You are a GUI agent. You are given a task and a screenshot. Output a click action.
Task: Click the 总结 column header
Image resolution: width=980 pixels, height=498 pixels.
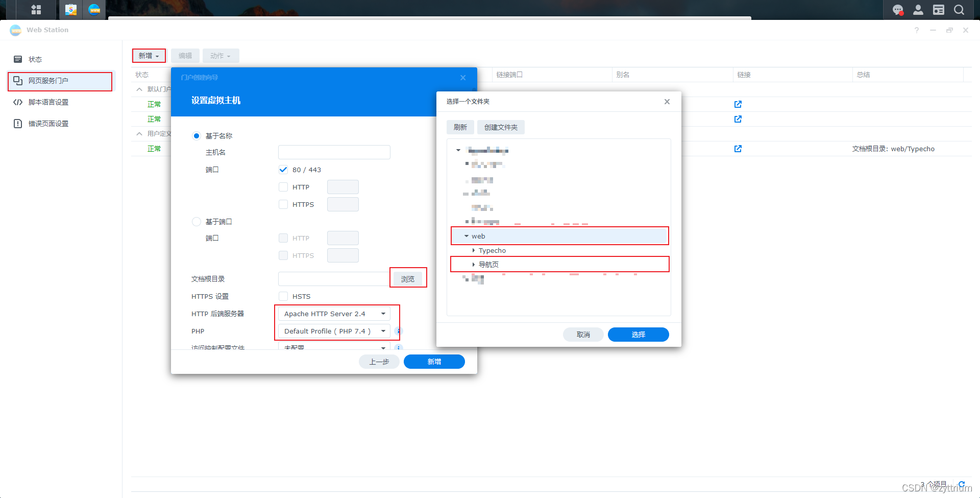908,75
